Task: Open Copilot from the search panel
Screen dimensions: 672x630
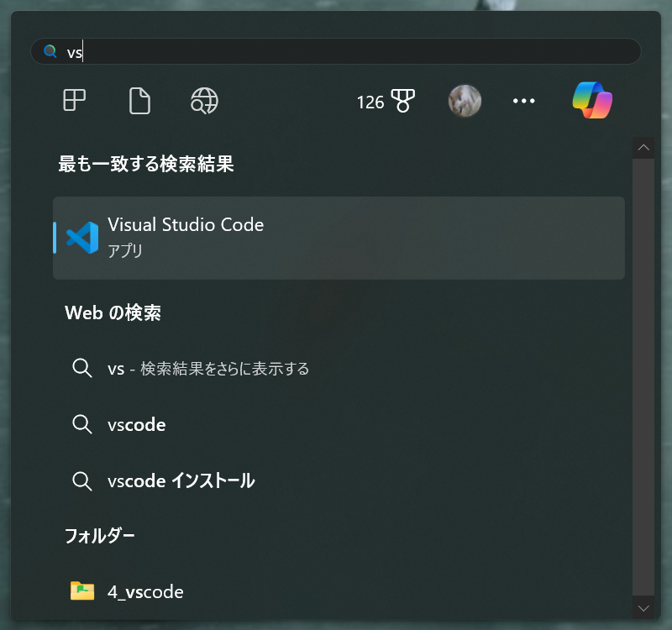Action: (593, 101)
